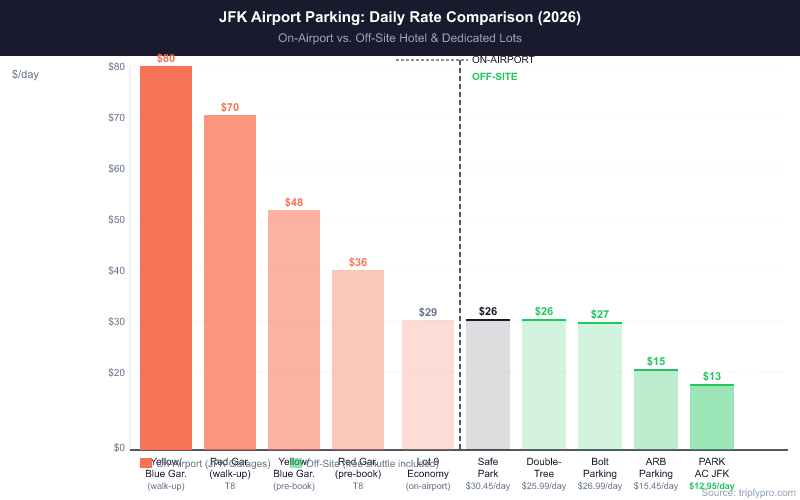Image resolution: width=800 pixels, height=500 pixels.
Task: Click the green Off-Site legend swatch
Action: (296, 463)
